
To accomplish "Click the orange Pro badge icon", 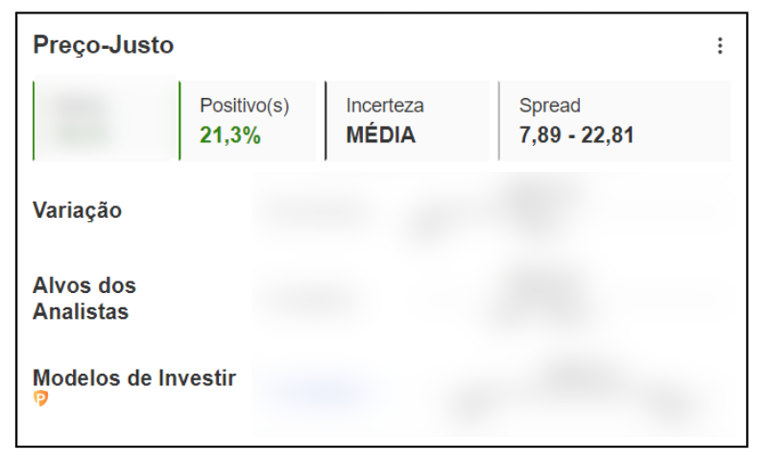I will [x=41, y=398].
